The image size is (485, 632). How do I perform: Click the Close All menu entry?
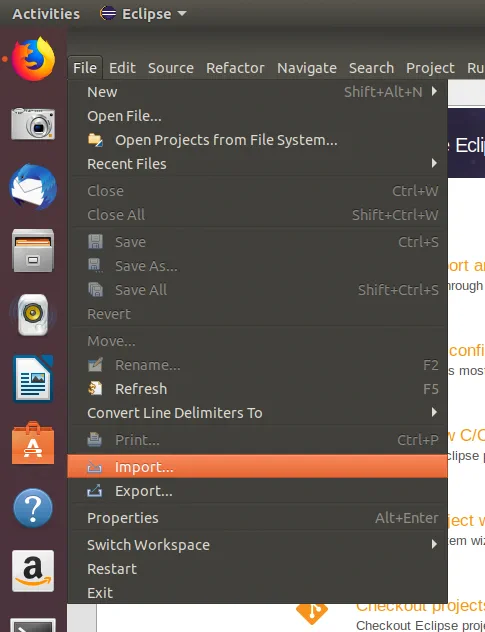pyautogui.click(x=257, y=215)
